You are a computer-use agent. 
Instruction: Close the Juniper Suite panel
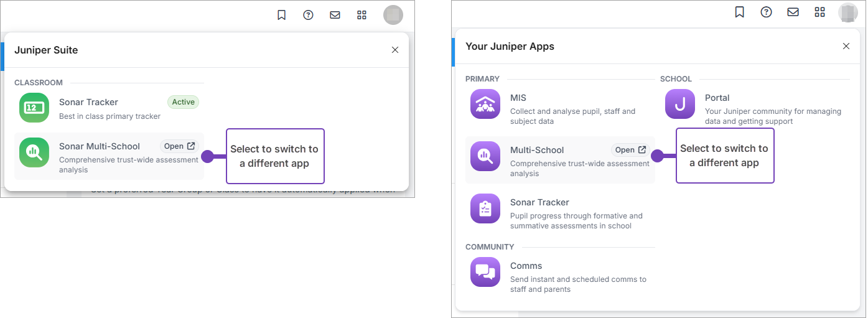[x=395, y=50]
